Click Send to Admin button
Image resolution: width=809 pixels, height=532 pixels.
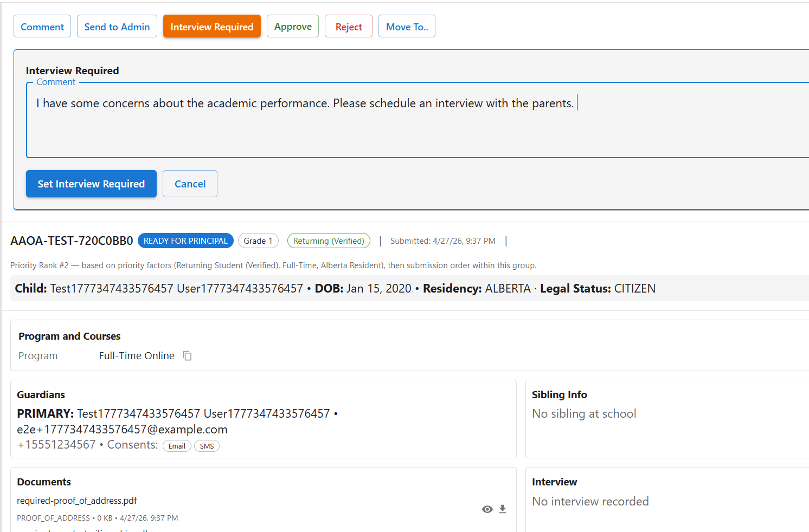pos(117,27)
